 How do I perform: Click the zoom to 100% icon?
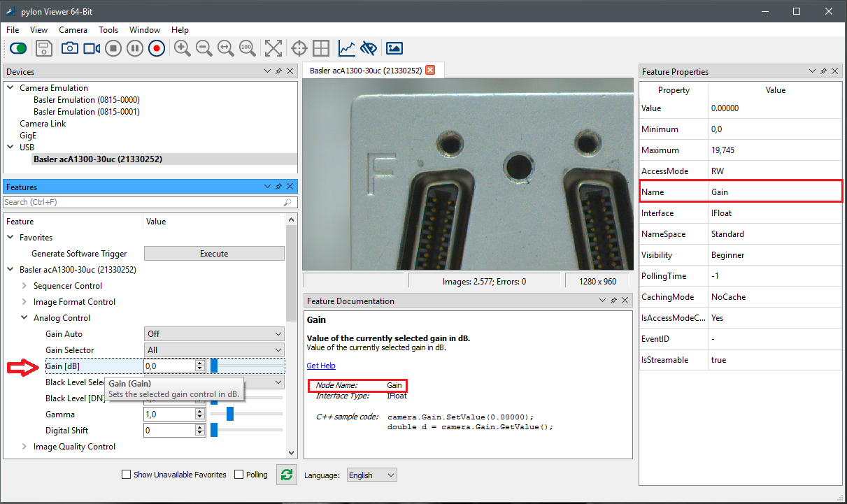pyautogui.click(x=247, y=48)
